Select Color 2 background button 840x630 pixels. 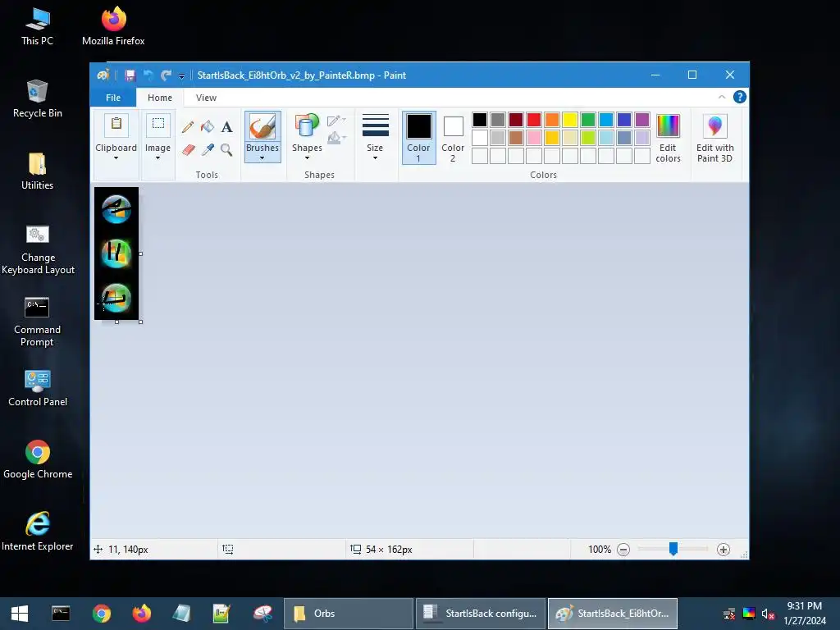[453, 138]
